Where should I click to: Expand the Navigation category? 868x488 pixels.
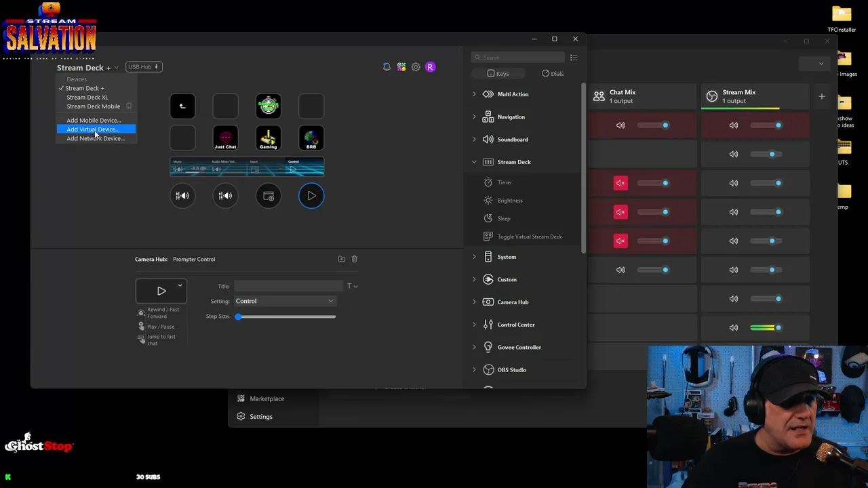(474, 117)
